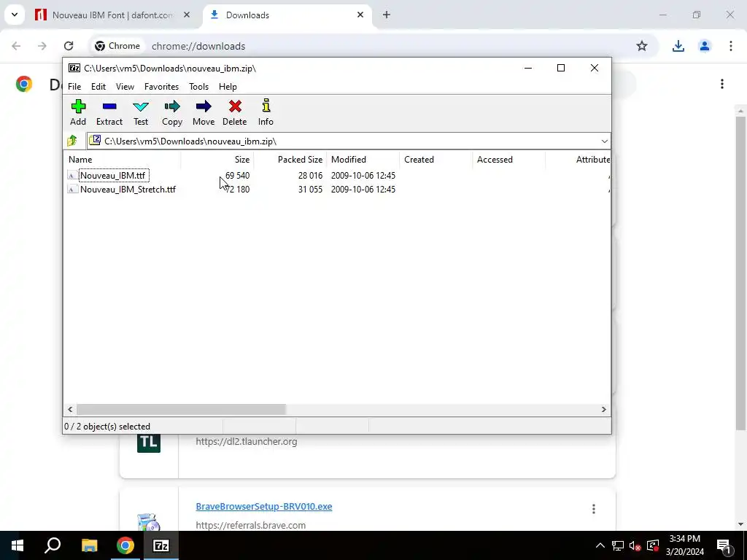
Task: Open the Tools menu
Action: pos(198,87)
